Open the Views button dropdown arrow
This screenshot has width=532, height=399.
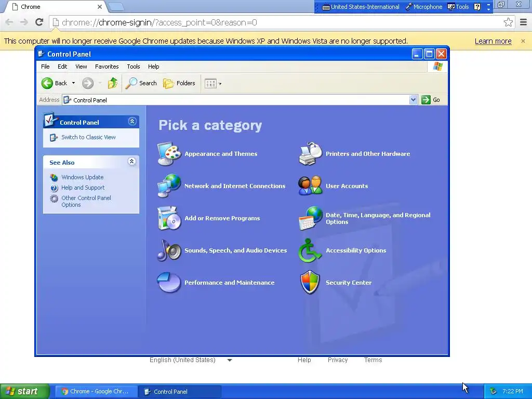(x=220, y=84)
